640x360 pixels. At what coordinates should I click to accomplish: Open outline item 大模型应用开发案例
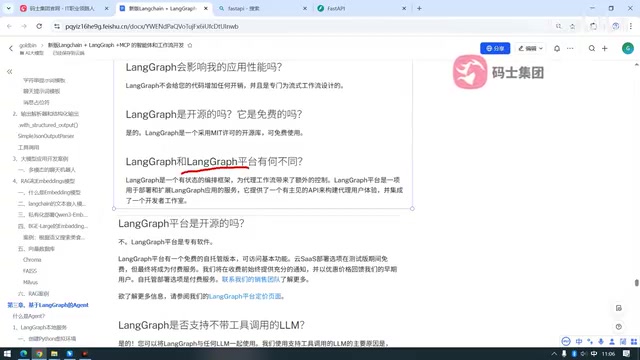tap(40, 158)
